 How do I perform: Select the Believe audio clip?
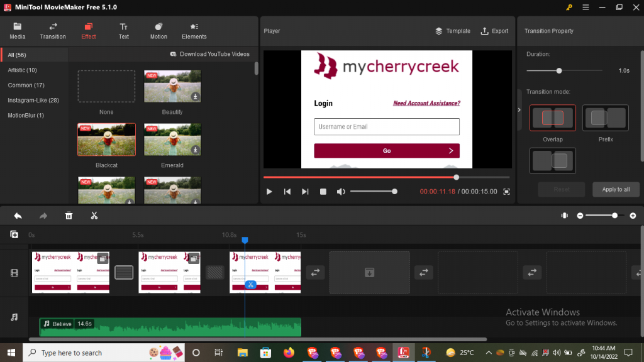coord(170,327)
